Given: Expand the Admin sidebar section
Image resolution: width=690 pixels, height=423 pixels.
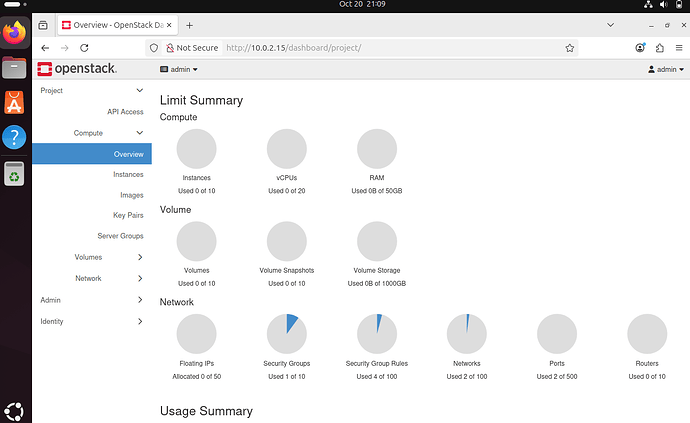Looking at the screenshot, I should (x=92, y=300).
